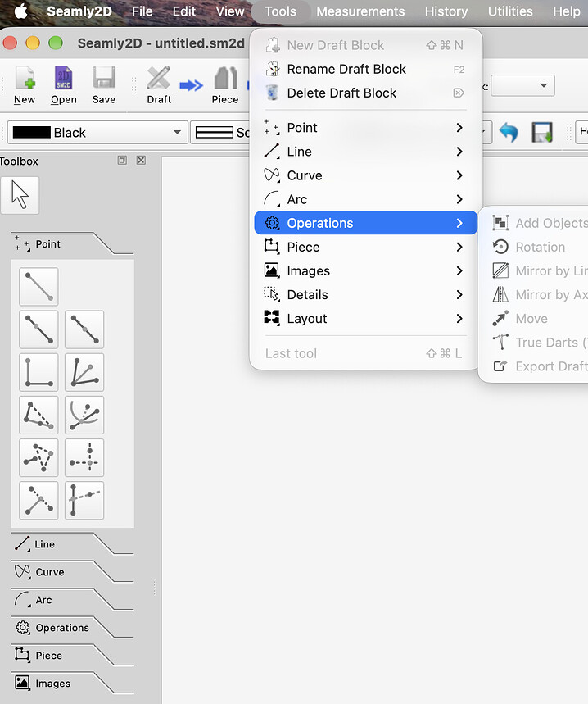Select Point intersect arc and line tool
The width and height of the screenshot is (588, 704).
tap(84, 415)
